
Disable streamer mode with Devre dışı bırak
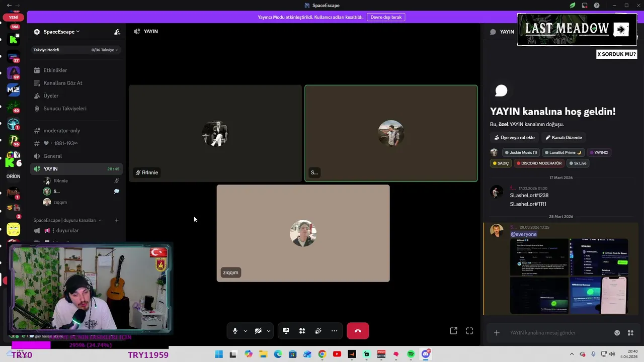point(386,17)
